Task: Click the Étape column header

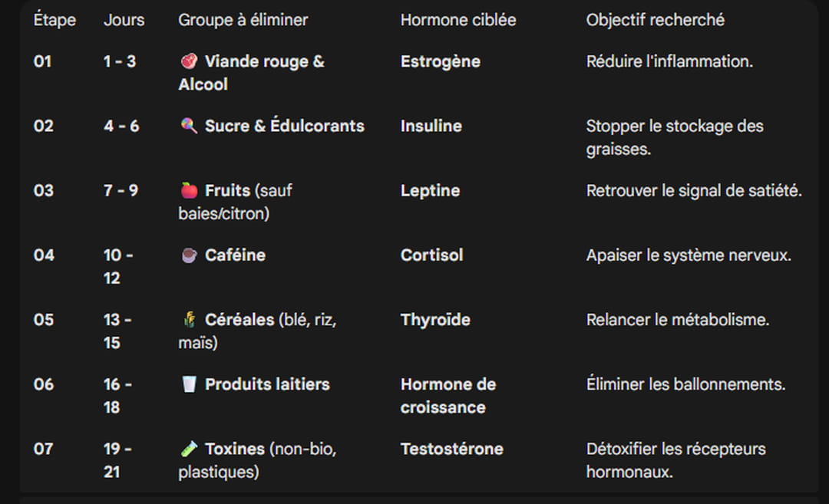Action: tap(54, 21)
